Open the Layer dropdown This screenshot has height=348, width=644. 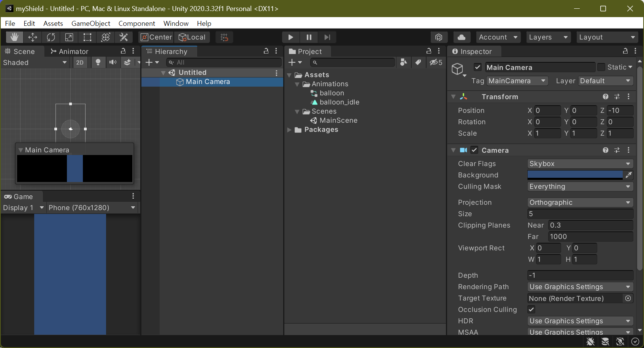606,81
